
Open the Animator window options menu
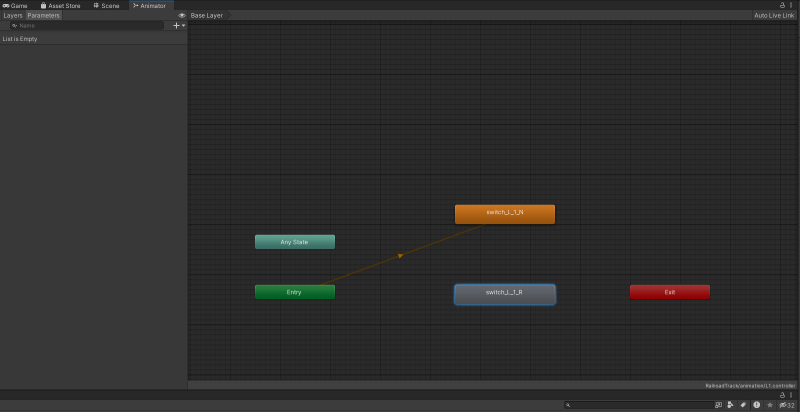[x=792, y=5]
